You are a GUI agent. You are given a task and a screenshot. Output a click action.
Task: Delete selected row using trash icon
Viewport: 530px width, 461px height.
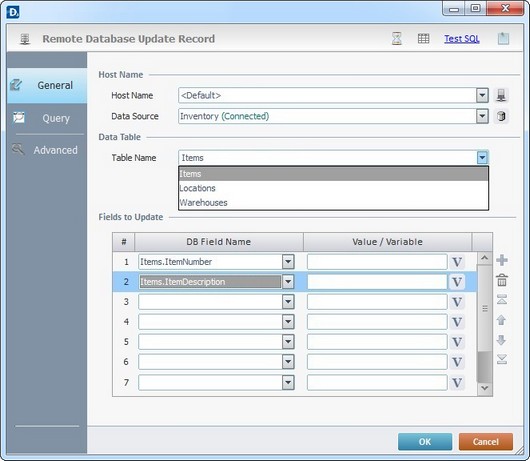(502, 280)
